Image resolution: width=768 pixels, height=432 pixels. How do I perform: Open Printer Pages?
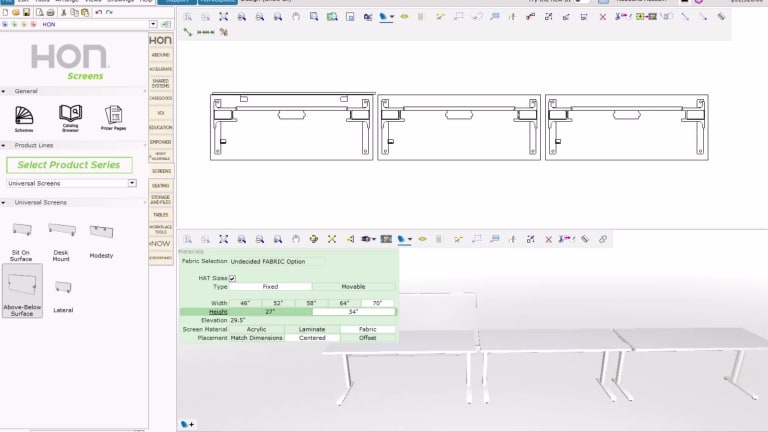tap(113, 118)
